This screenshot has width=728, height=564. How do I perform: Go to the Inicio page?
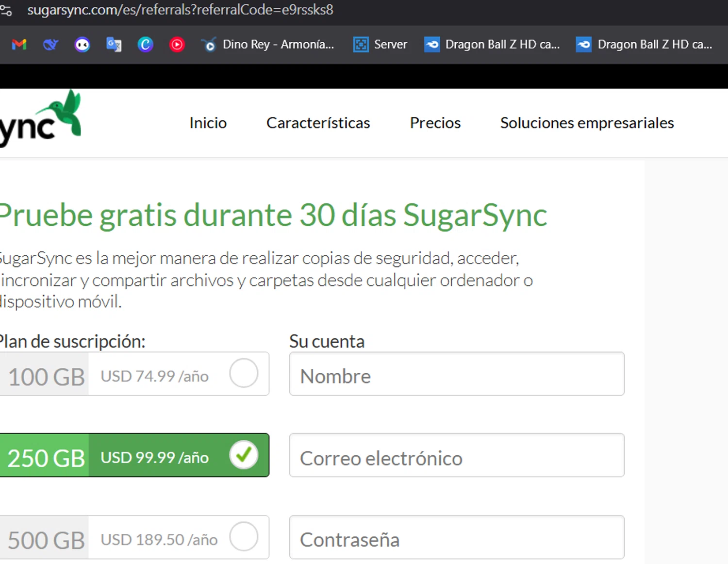[208, 123]
